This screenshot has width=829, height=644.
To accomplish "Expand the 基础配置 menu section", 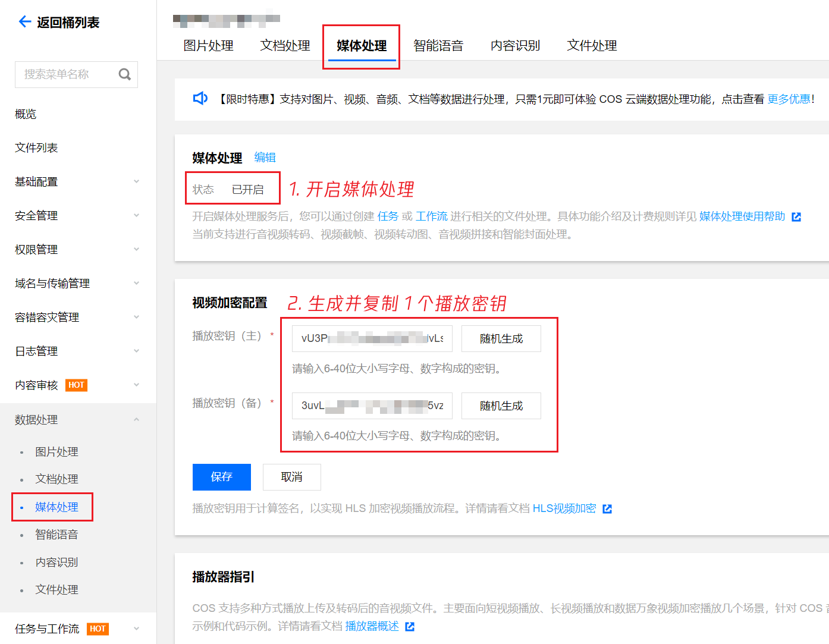I will [x=136, y=181].
